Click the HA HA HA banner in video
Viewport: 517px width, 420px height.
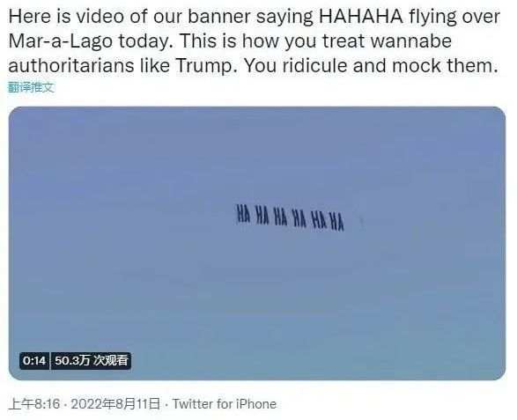pos(290,217)
